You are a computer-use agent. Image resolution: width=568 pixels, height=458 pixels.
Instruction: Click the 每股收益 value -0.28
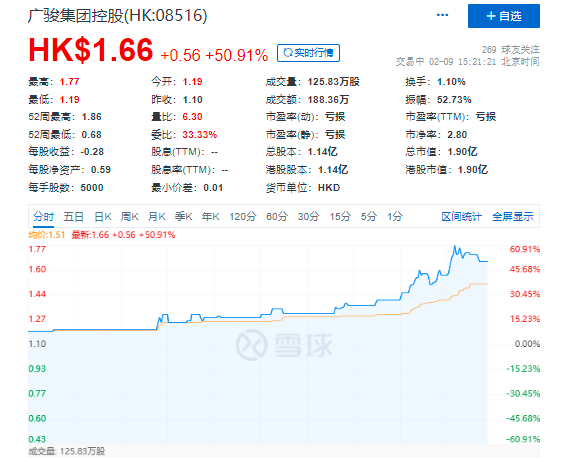92,152
